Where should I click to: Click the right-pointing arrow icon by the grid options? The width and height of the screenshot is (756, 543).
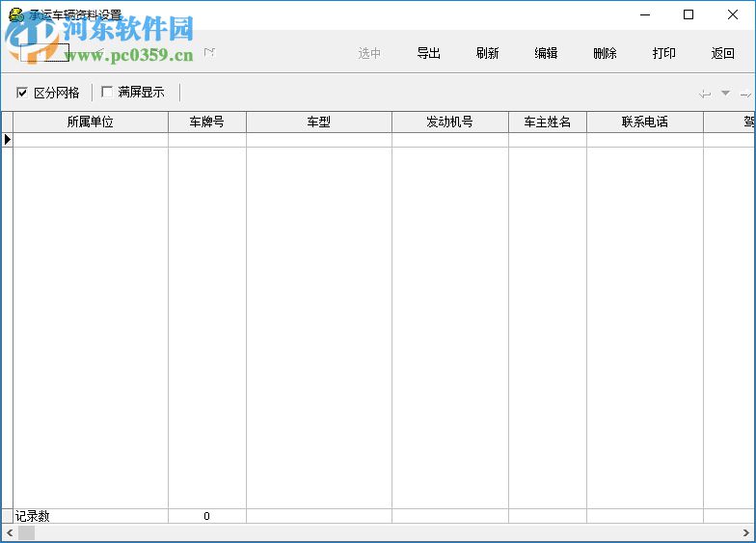[x=745, y=94]
